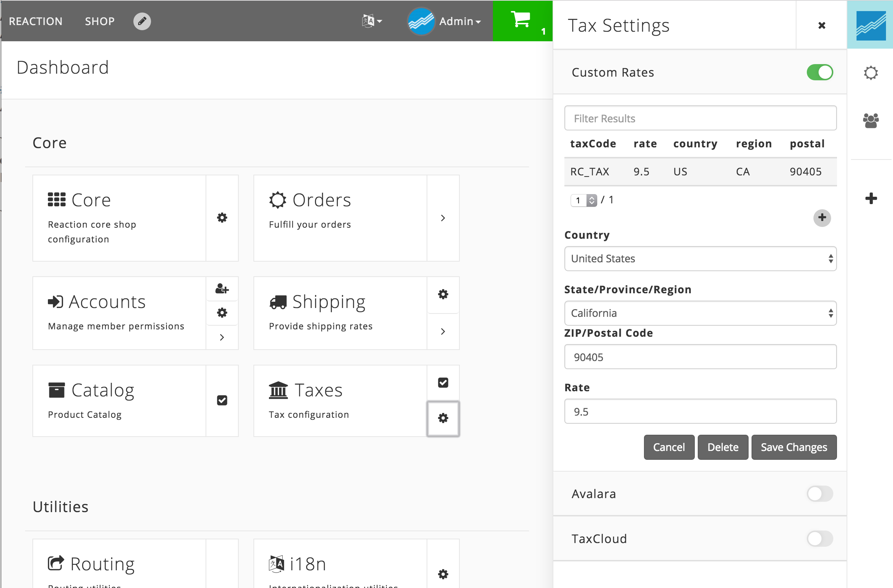Enable the Avalara toggle
The height and width of the screenshot is (588, 893).
[x=819, y=494]
